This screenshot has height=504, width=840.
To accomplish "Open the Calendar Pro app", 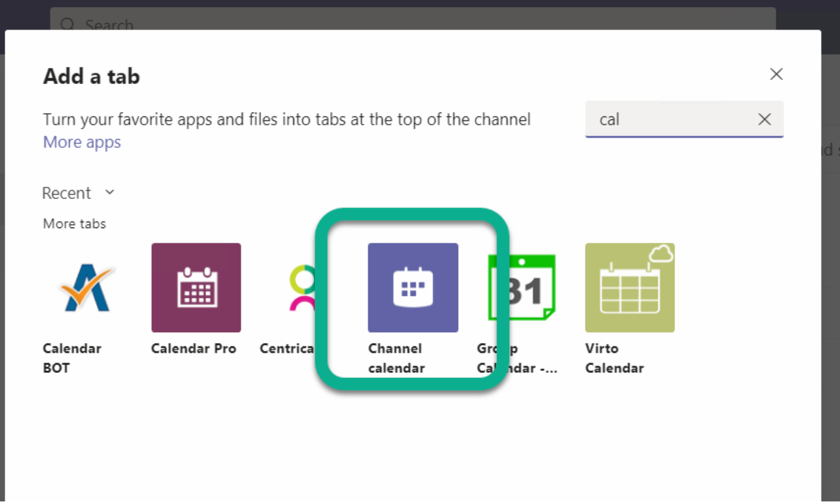I will pyautogui.click(x=196, y=288).
